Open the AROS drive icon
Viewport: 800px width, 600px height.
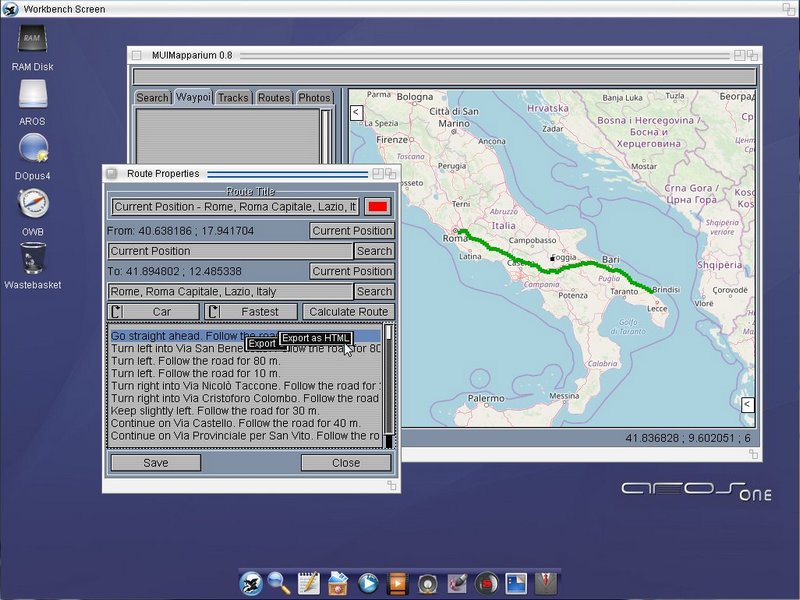pos(32,96)
